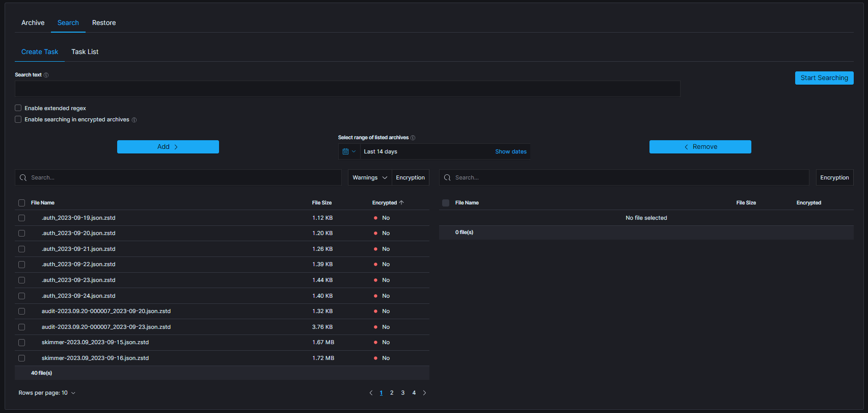This screenshot has width=868, height=413.
Task: Open the calendar date range picker
Action: click(349, 151)
